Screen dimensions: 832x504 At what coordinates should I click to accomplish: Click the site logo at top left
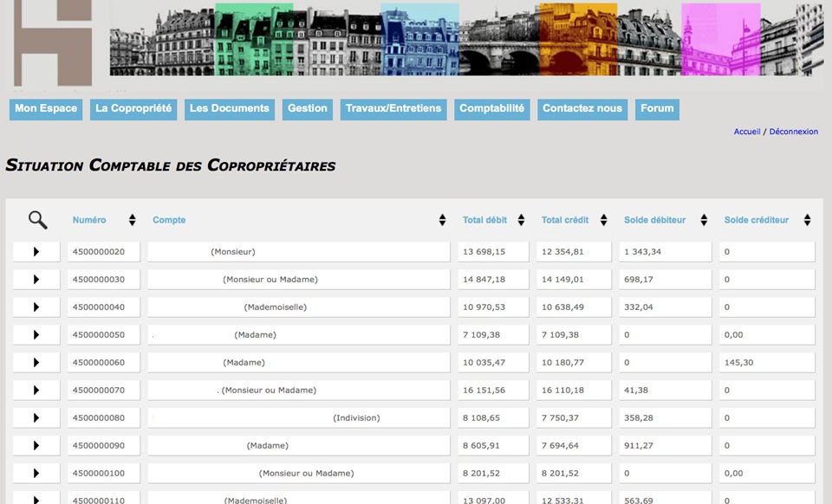(x=53, y=42)
